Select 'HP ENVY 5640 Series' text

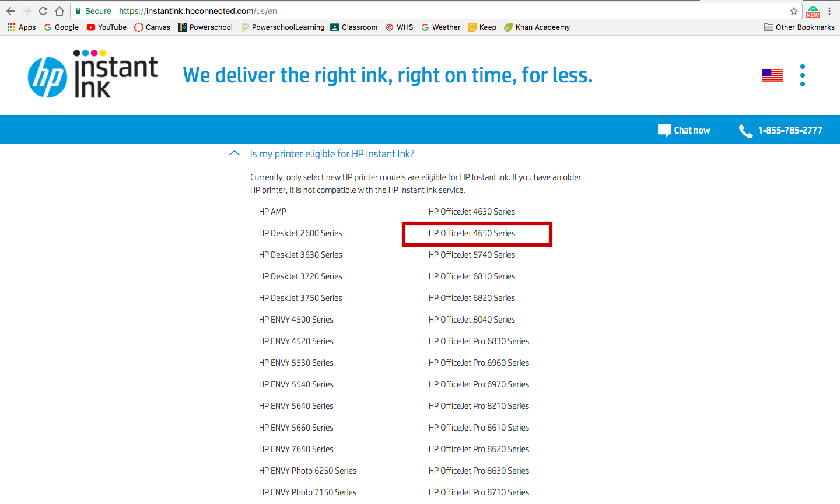(296, 406)
